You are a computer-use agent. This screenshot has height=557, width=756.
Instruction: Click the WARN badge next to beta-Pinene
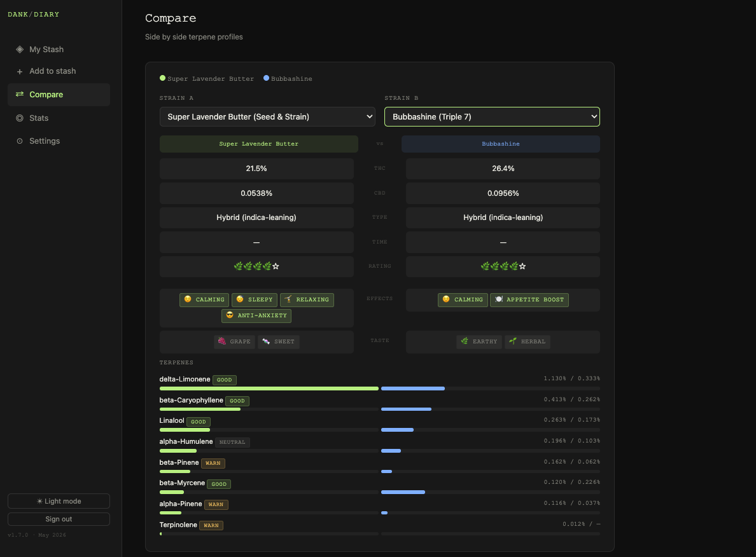pos(213,463)
